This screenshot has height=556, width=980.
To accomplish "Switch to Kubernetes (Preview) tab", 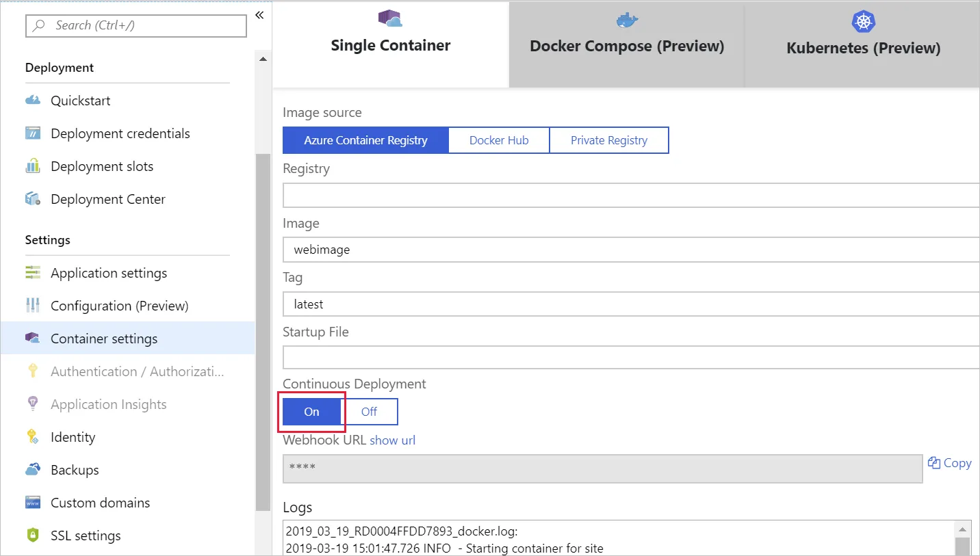I will coord(863,45).
